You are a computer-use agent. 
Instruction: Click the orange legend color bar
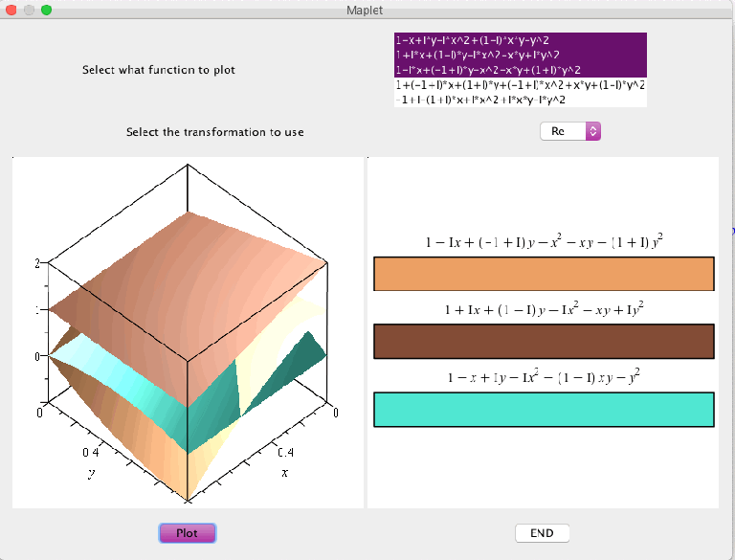tap(544, 274)
